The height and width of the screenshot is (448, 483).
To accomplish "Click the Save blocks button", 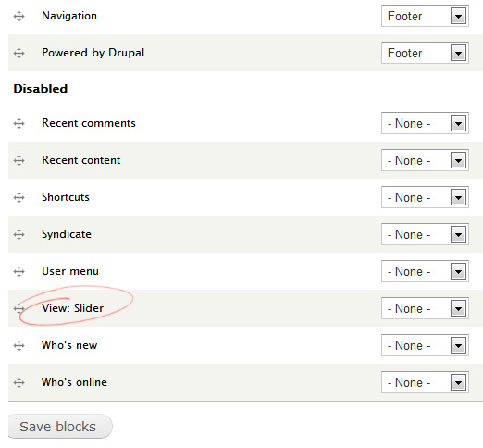I will tap(60, 427).
